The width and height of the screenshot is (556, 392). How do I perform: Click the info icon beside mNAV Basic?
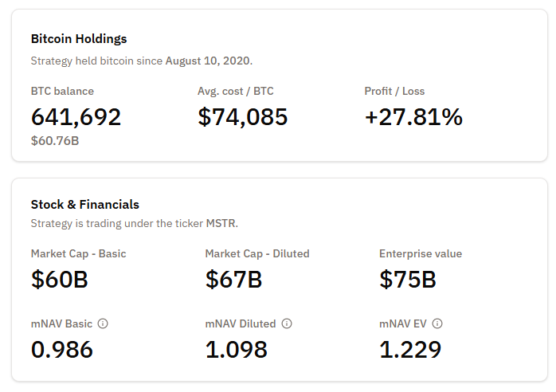coord(103,324)
